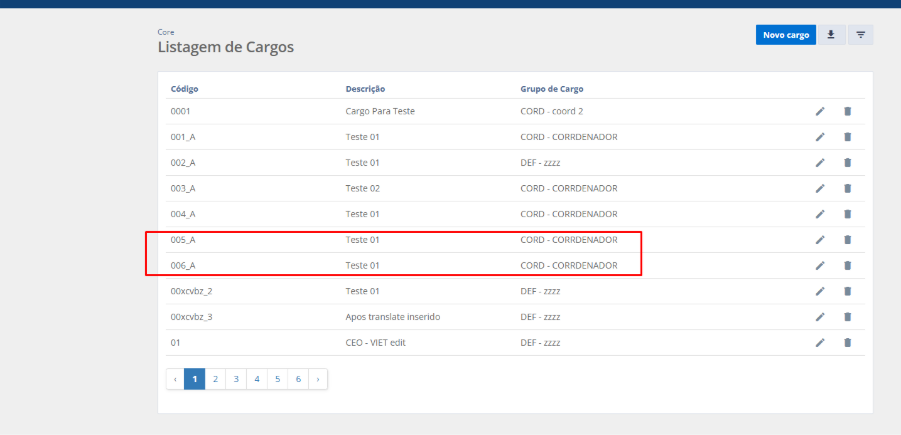The height and width of the screenshot is (435, 901).
Task: Click the Novo cargo button
Action: click(785, 35)
